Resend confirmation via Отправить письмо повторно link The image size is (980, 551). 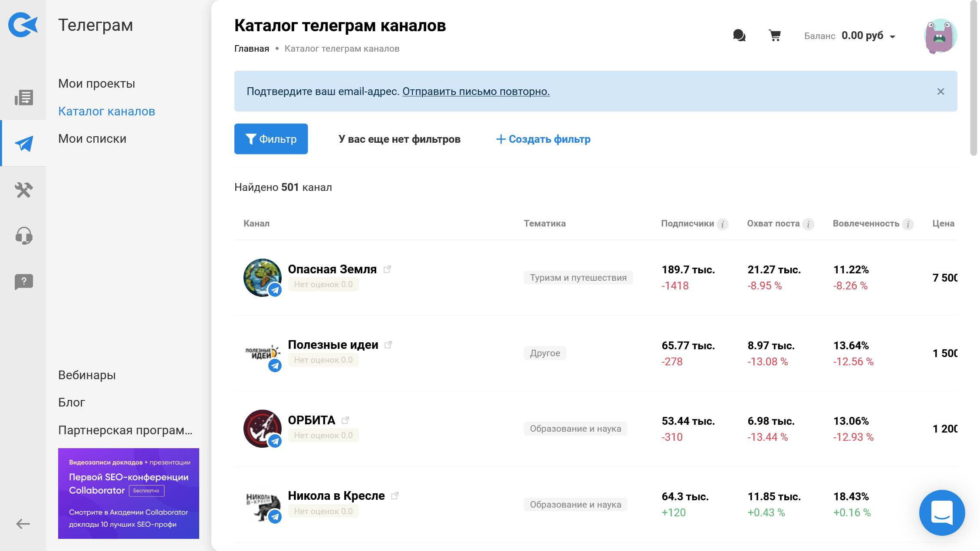click(x=476, y=92)
